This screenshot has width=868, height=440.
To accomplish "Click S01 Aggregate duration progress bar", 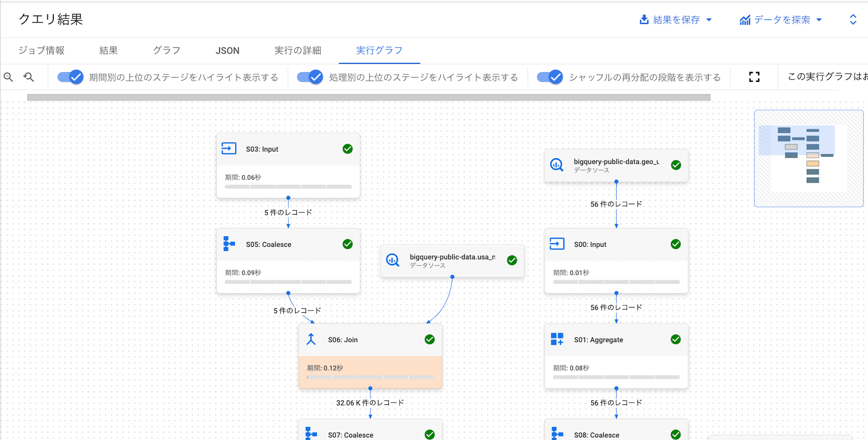I will [616, 377].
